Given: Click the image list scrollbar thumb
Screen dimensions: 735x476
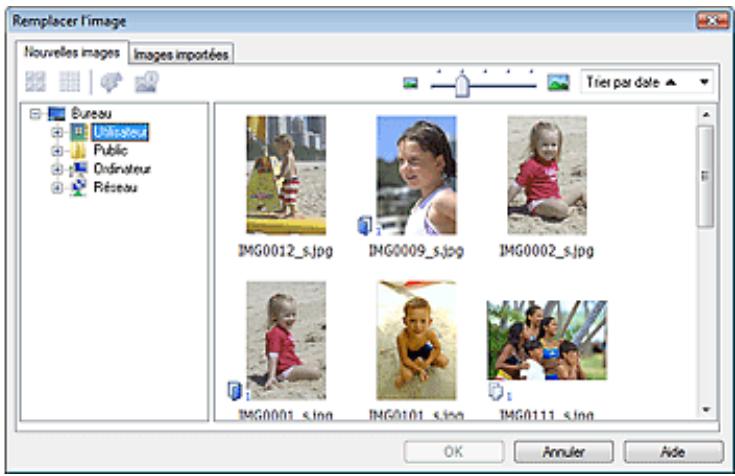Looking at the screenshot, I should (705, 176).
